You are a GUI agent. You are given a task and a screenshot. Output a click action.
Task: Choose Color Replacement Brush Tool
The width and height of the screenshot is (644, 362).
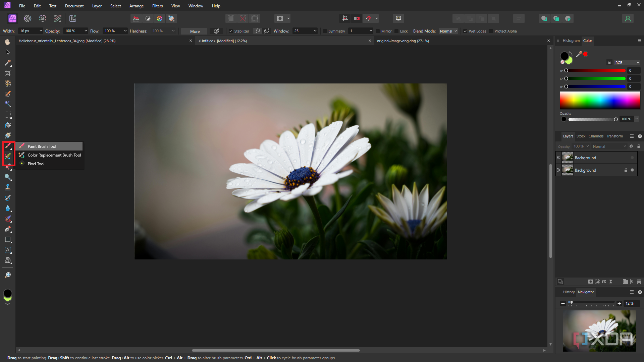[x=50, y=155]
